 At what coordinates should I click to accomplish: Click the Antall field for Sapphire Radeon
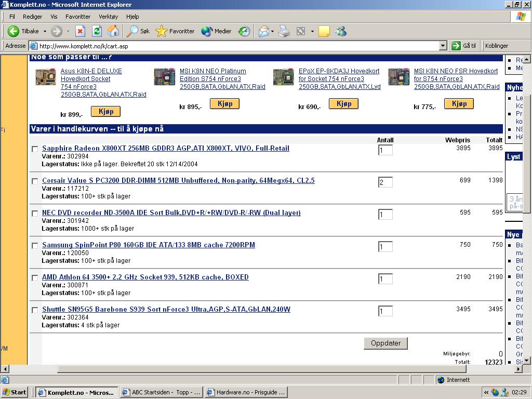[x=385, y=150]
